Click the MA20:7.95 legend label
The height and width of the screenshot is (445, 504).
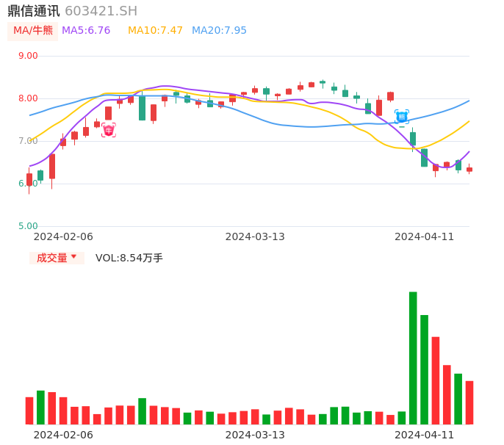tap(219, 31)
